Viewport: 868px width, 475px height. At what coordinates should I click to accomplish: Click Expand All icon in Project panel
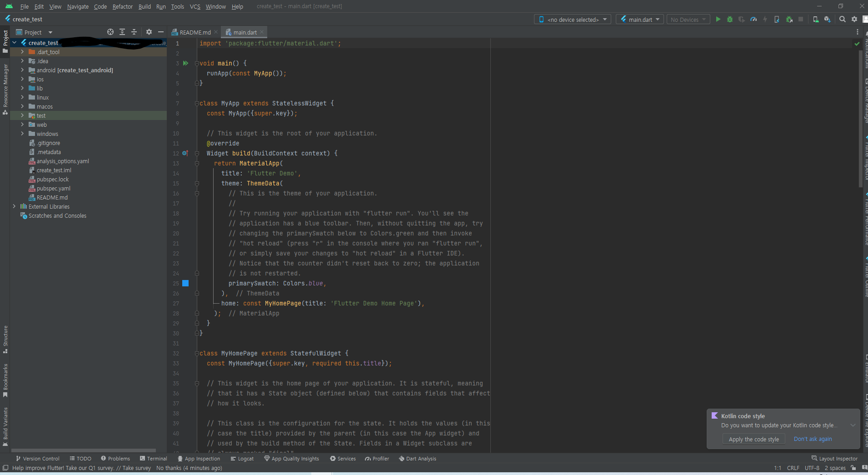click(122, 32)
